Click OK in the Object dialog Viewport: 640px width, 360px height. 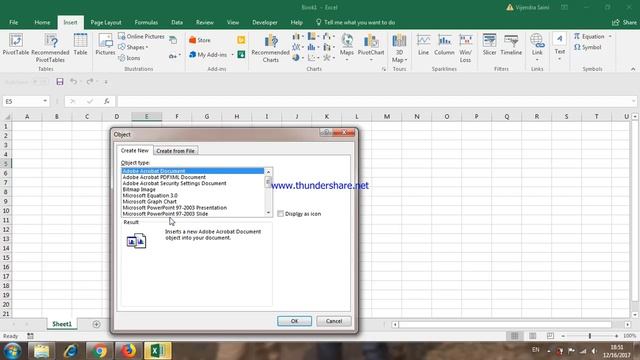point(294,321)
